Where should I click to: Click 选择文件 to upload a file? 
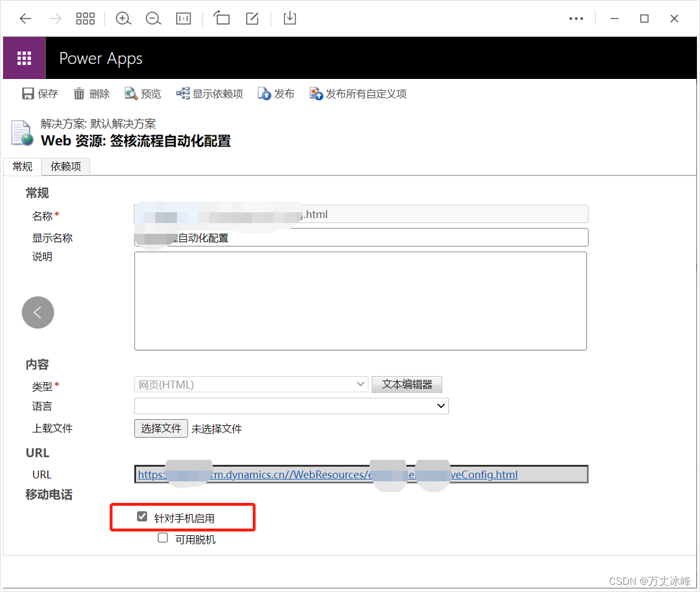click(x=160, y=428)
